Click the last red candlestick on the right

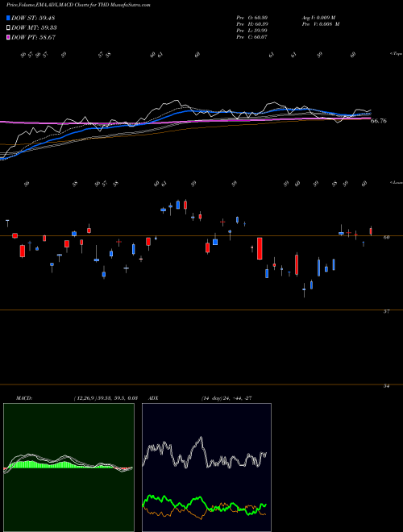pyautogui.click(x=371, y=231)
